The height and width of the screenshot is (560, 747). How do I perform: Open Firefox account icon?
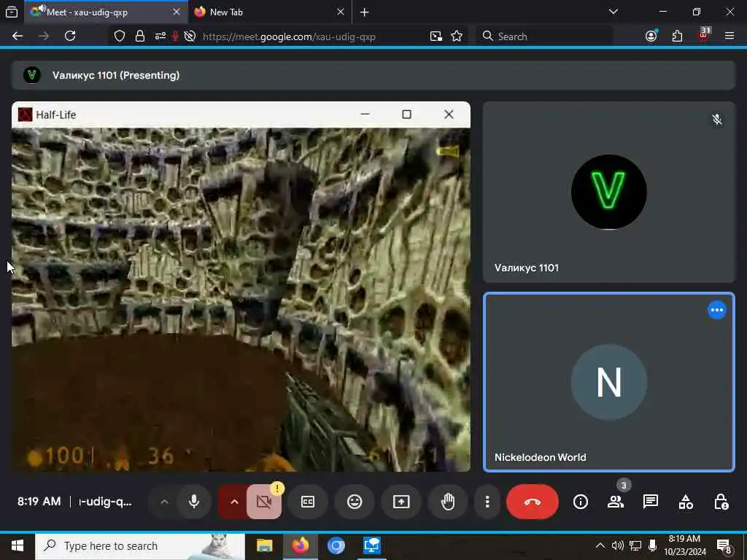[x=651, y=36]
